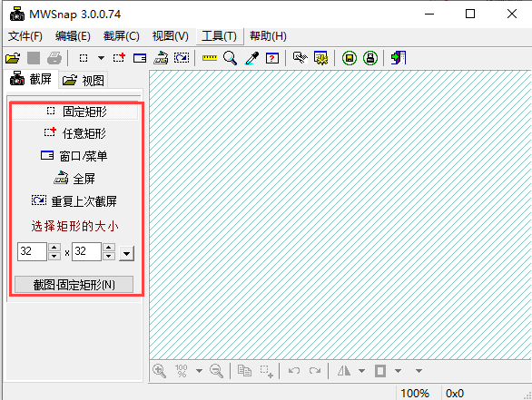Viewport: 532px width, 400px height.
Task: Click the open file folder toolbar icon
Action: click(13, 58)
